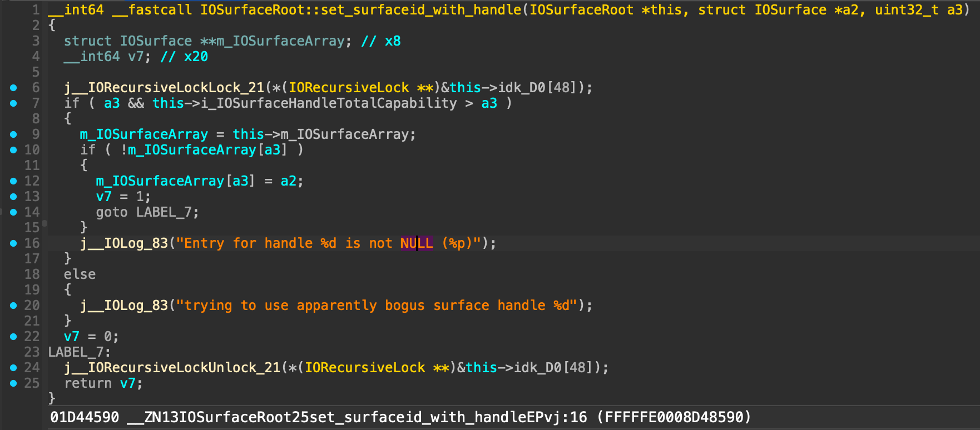Click the '// x20' register comment
Screen dimensions: 980x430
pyautogui.click(x=184, y=57)
